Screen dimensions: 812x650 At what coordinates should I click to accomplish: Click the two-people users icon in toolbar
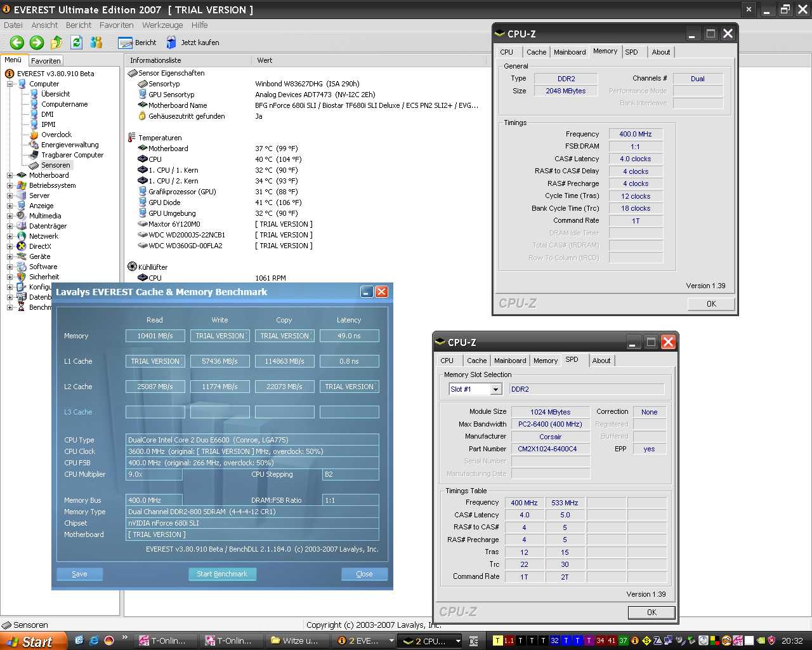pyautogui.click(x=96, y=43)
